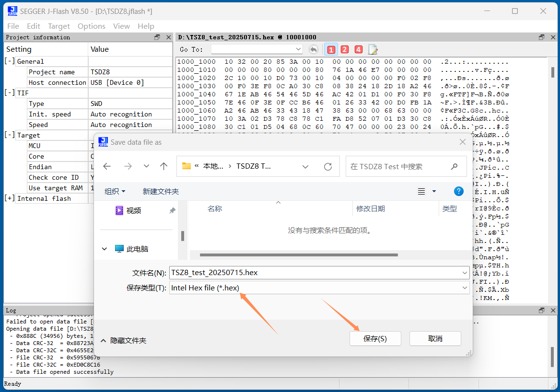Click 隐藏文件夹 to hide folders
The width and height of the screenshot is (560, 392).
click(124, 341)
